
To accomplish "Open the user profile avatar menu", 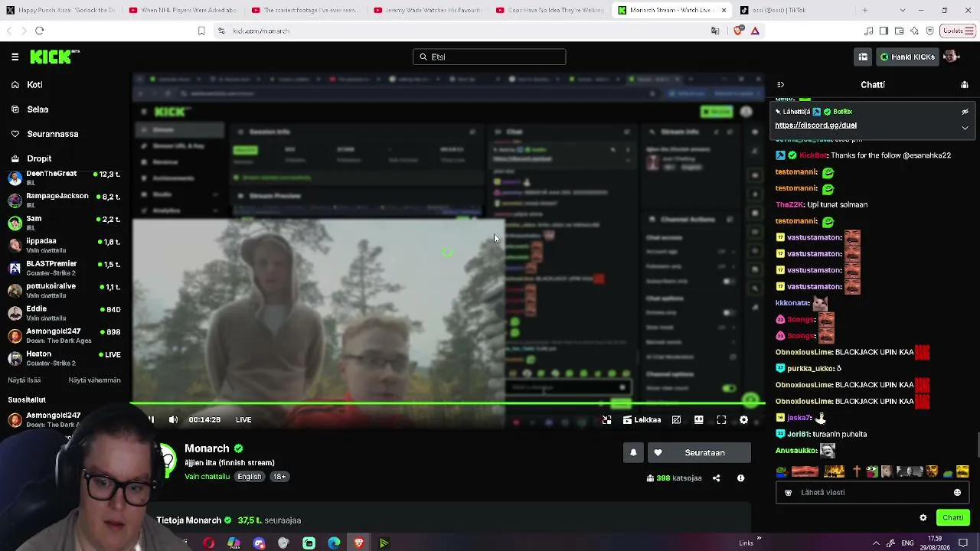I will [951, 57].
